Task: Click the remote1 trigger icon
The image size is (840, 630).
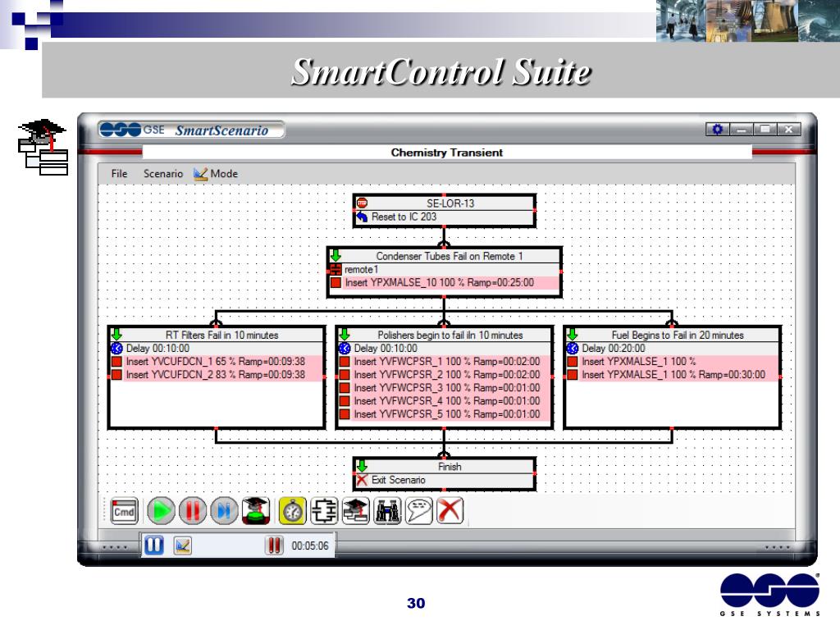Action: 336,269
